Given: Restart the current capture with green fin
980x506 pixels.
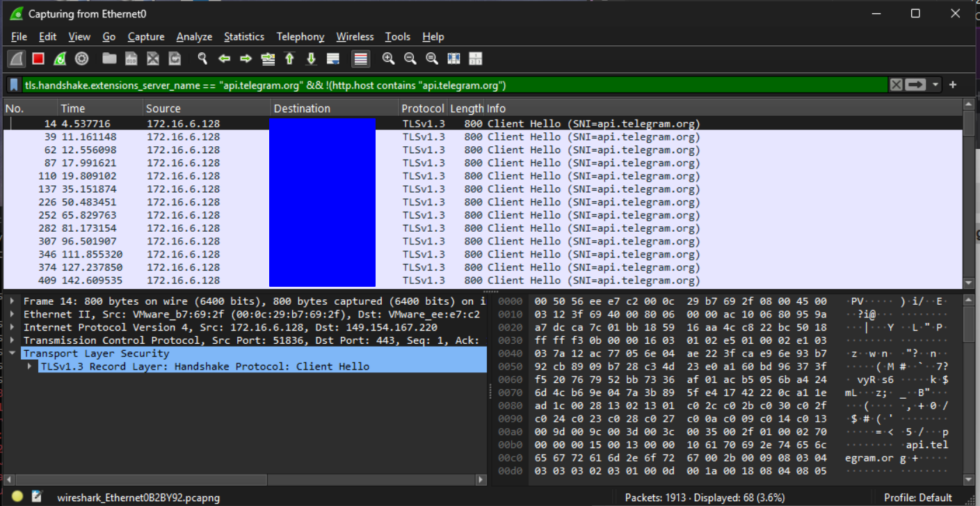Looking at the screenshot, I should point(60,59).
